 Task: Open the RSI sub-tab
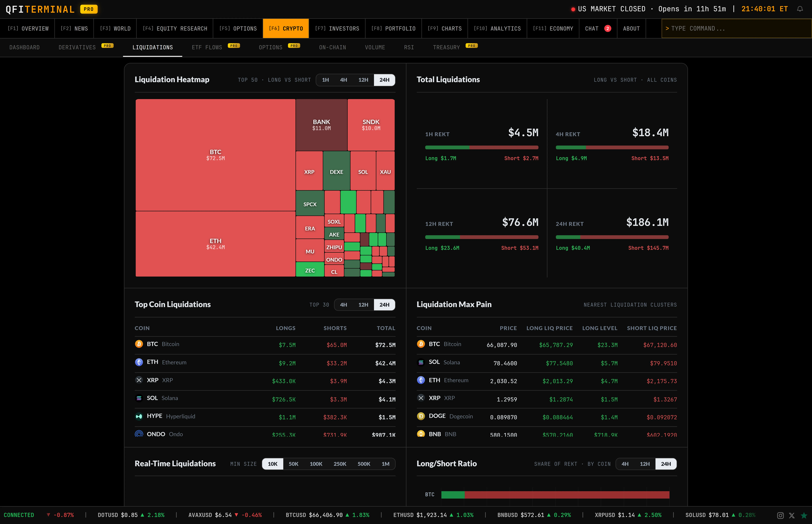pyautogui.click(x=409, y=47)
